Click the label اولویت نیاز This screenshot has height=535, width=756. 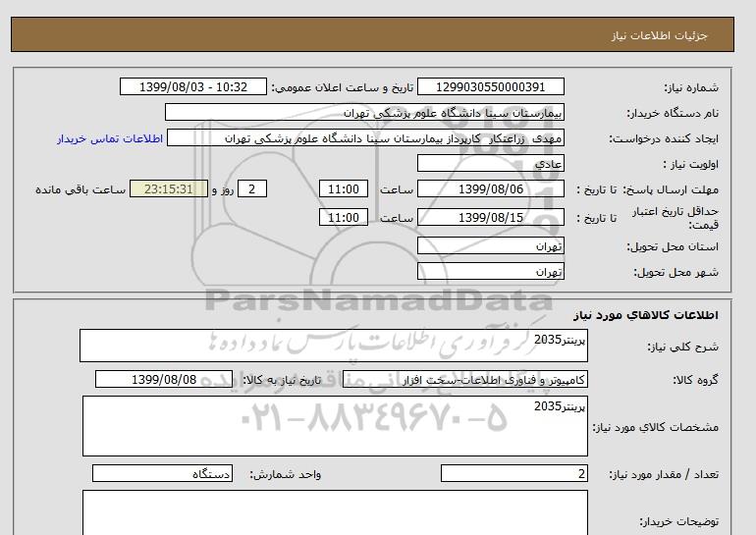pyautogui.click(x=690, y=164)
